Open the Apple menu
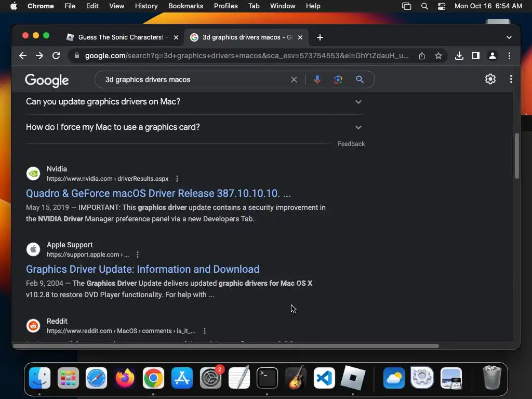 pos(14,6)
